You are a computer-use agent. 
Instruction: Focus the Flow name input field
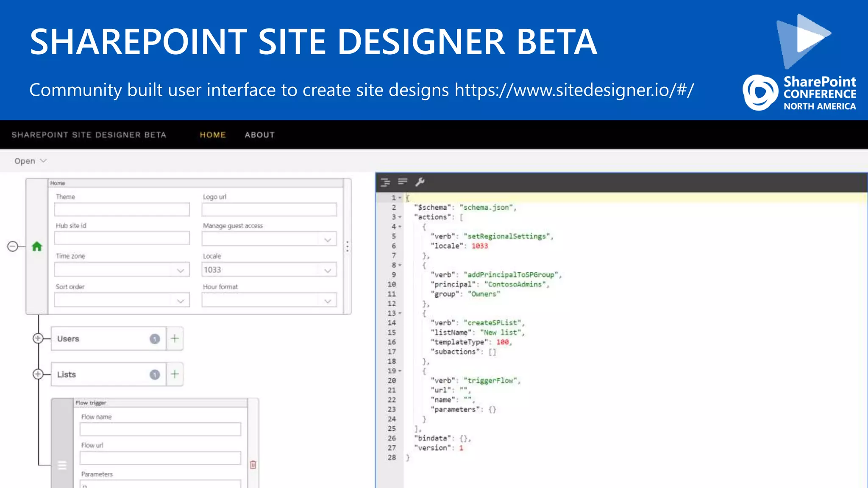pyautogui.click(x=160, y=429)
